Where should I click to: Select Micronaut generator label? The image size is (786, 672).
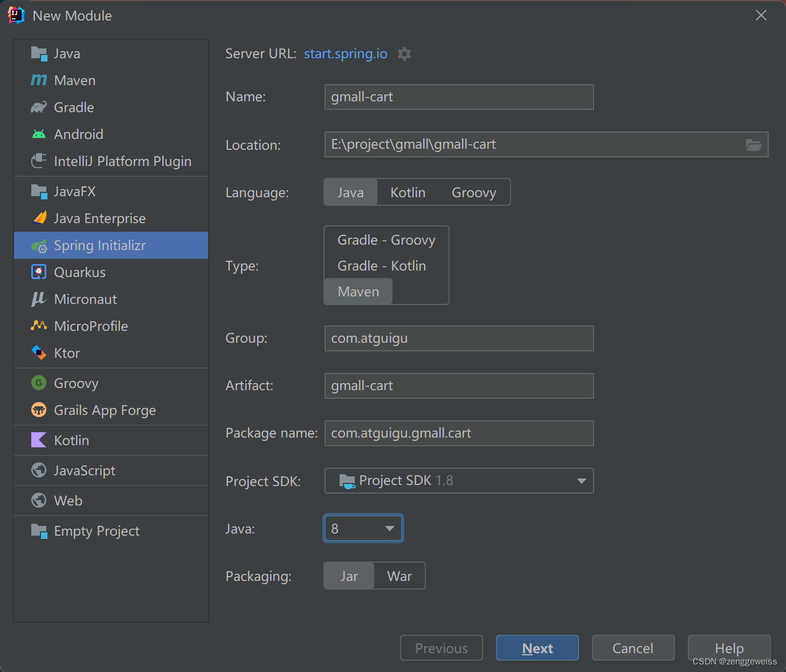(x=86, y=299)
